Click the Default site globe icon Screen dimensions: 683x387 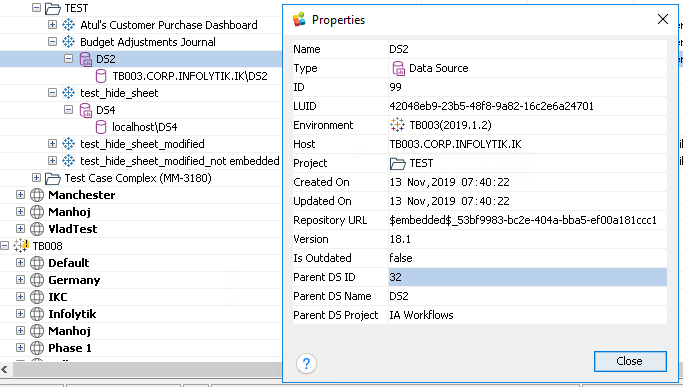pyautogui.click(x=37, y=263)
